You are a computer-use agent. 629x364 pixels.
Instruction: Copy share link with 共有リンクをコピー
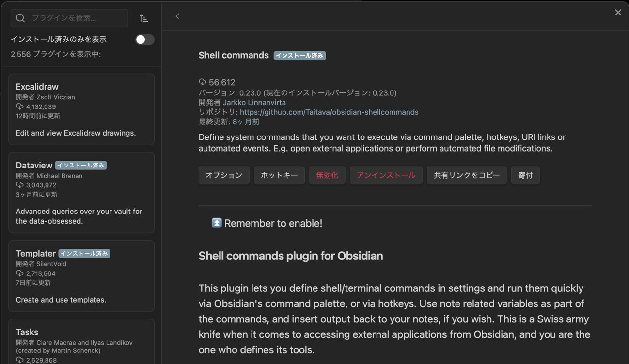466,175
